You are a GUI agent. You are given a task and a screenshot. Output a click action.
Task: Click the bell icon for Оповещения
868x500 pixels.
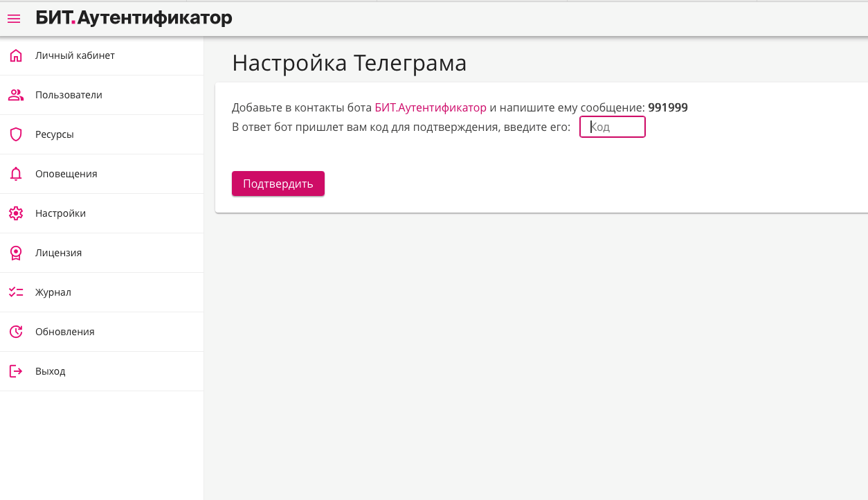click(x=16, y=174)
